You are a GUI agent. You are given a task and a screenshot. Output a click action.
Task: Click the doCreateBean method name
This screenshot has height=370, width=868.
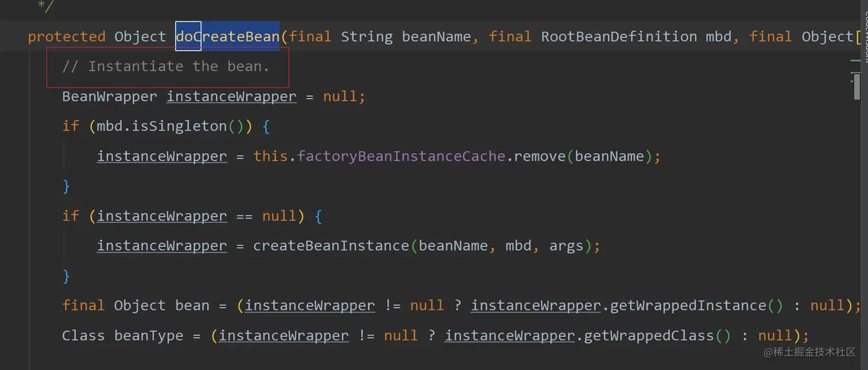point(227,36)
